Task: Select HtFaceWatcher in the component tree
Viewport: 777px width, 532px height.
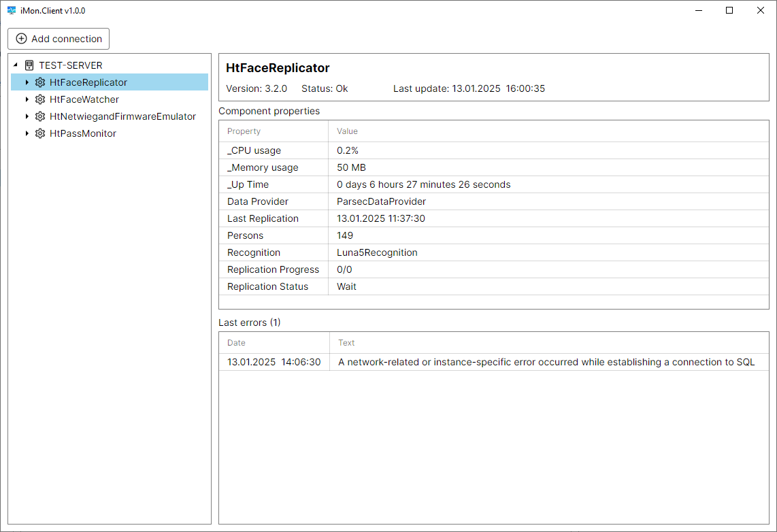Action: tap(84, 99)
